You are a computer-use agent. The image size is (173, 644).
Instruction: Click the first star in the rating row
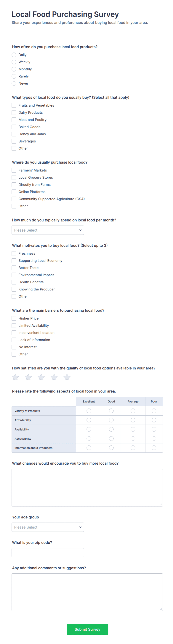coord(15,377)
